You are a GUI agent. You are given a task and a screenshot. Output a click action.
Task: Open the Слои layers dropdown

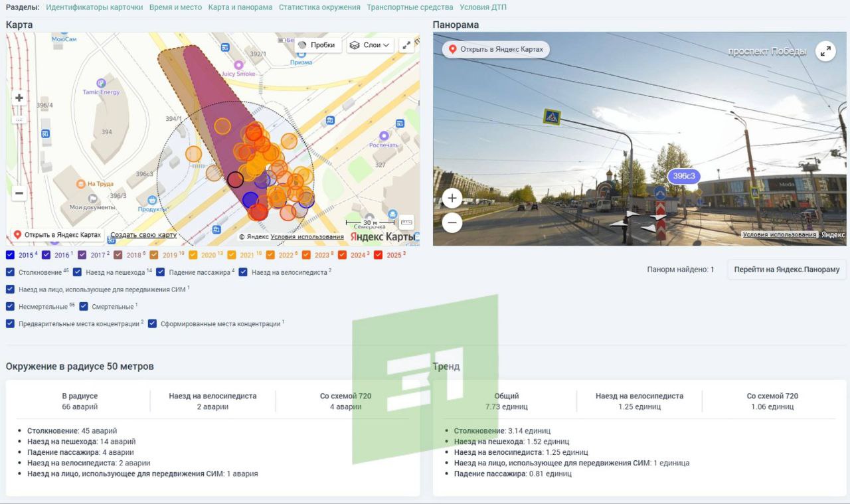[x=371, y=45]
